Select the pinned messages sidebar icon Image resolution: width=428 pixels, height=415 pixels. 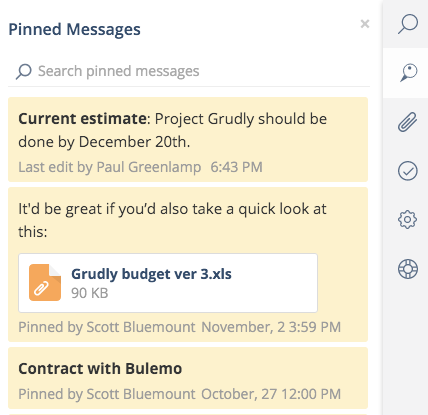pos(408,72)
